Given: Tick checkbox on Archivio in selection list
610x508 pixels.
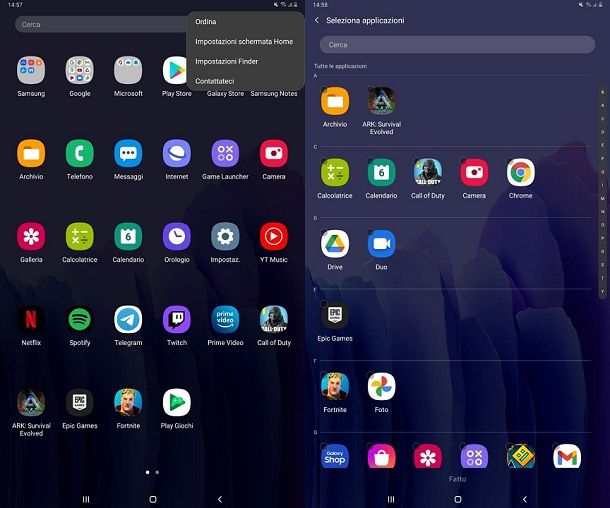Looking at the screenshot, I should 324,89.
